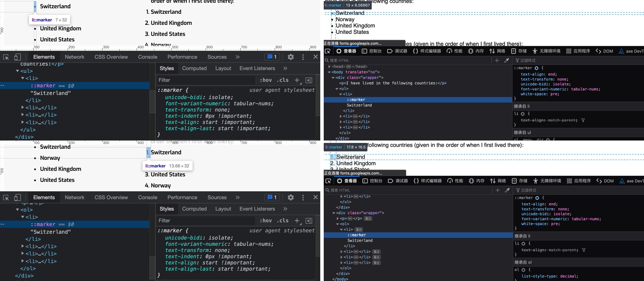This screenshot has height=281, width=644.
Task: Open the 网络 Network panel icon in the bottom Firefox DevTools
Action: (x=492, y=181)
